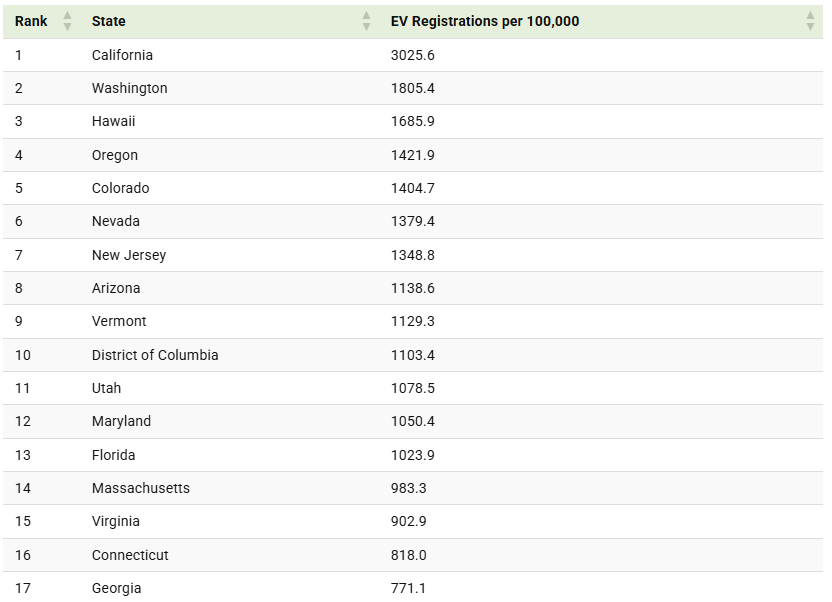Click rank number 17 beside Georgia
Screen dimensions: 832x602
(x=23, y=588)
